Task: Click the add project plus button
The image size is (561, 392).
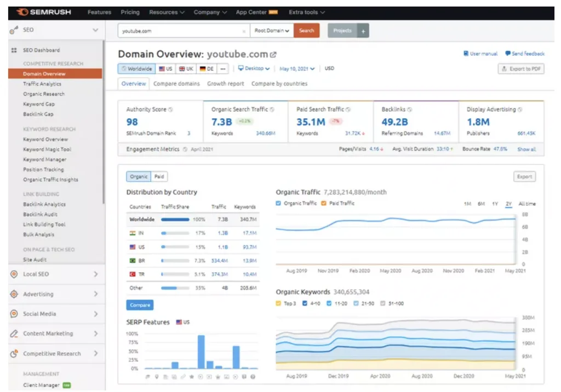Action: [x=363, y=31]
